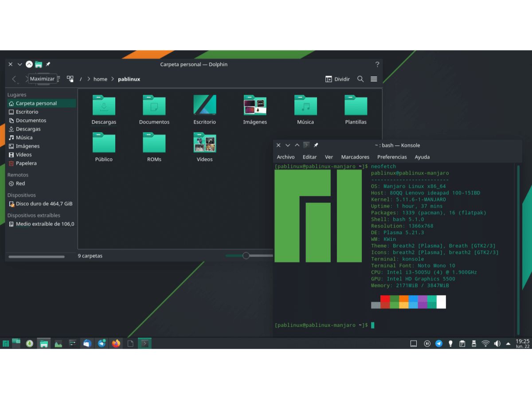Launch Firefox from the taskbar

click(116, 343)
